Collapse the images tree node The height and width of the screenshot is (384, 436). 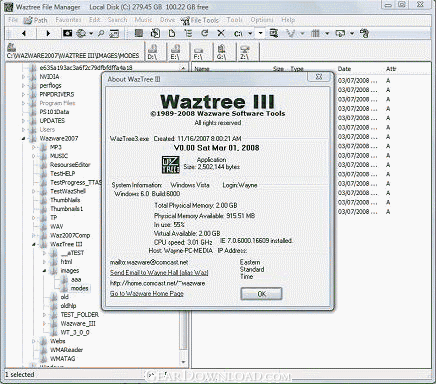click(44, 271)
